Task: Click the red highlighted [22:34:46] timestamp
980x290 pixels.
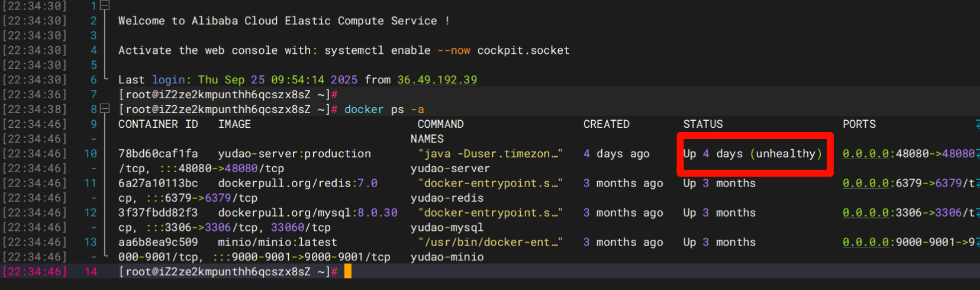Action: (x=35, y=272)
